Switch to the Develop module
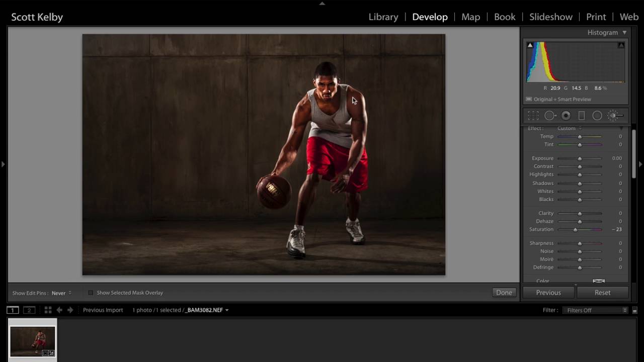 click(x=430, y=17)
